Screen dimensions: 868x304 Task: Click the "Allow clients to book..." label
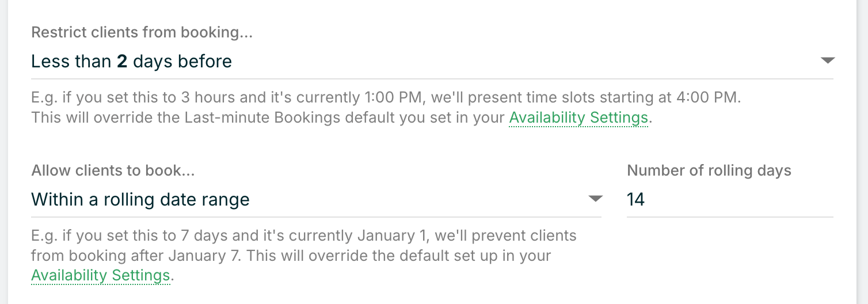tap(113, 170)
